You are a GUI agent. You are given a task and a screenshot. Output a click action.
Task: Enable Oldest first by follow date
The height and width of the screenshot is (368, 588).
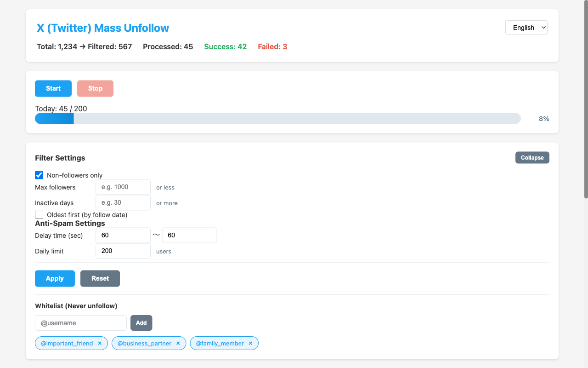[x=39, y=215]
